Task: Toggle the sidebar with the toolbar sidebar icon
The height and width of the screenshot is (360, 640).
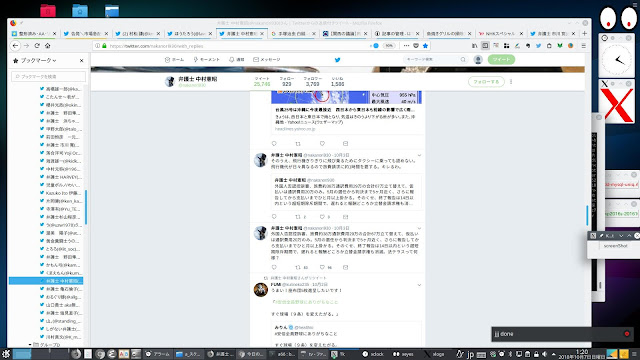Action: (x=485, y=46)
